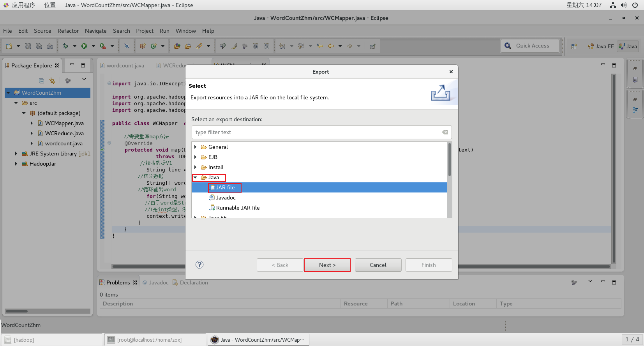644x346 pixels.
Task: Open the New wizard dropdown arrow
Action: [18, 46]
